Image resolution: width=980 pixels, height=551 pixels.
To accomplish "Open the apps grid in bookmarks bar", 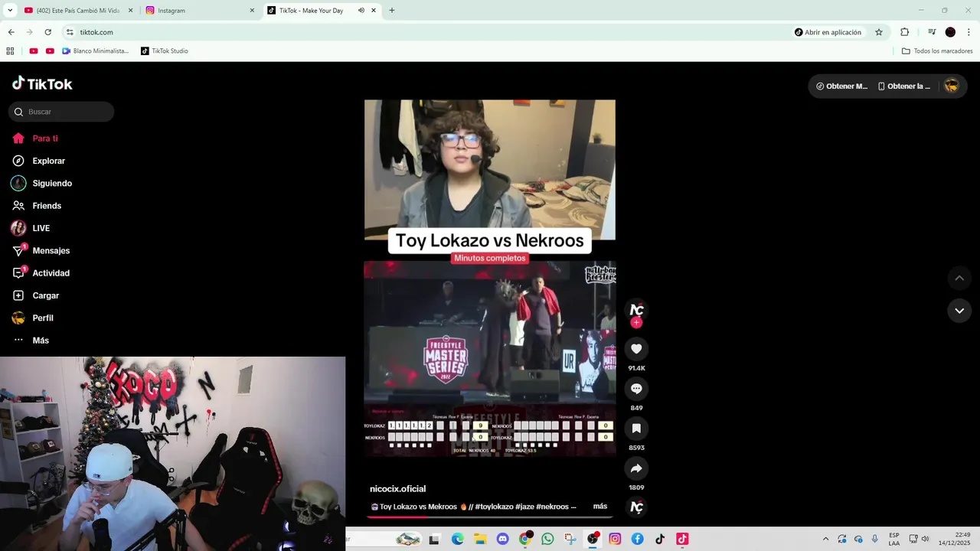I will (x=10, y=51).
